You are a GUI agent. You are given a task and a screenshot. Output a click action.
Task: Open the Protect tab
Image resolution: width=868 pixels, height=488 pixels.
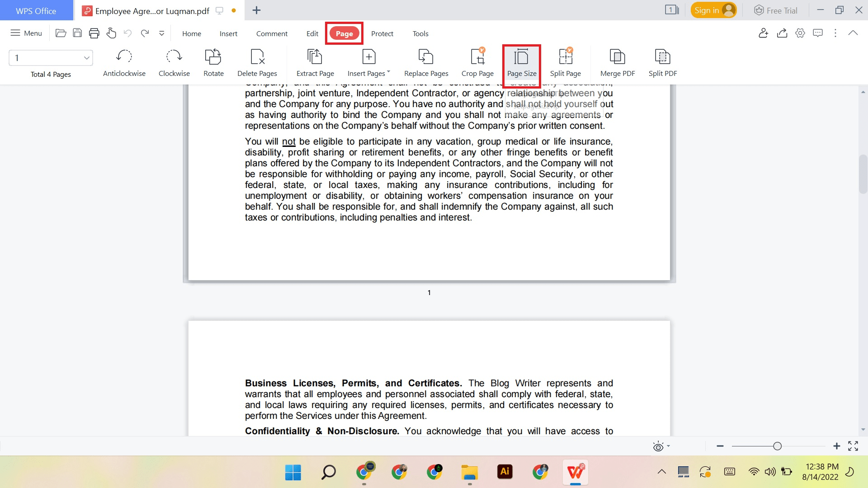point(382,33)
